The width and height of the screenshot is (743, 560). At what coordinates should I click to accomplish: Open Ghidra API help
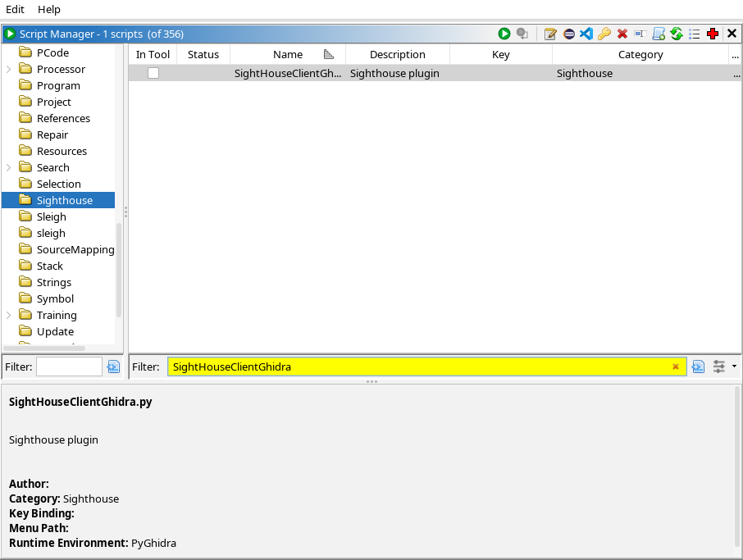point(713,34)
